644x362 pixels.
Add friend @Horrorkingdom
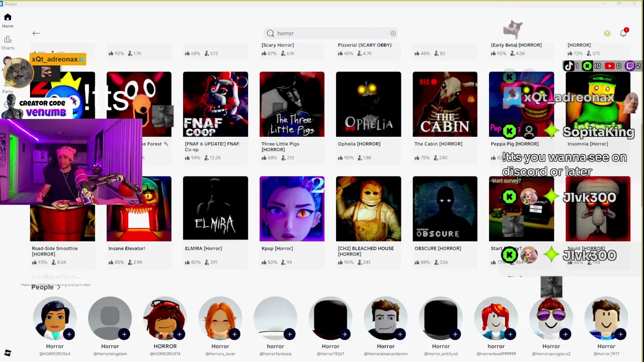[x=124, y=334]
